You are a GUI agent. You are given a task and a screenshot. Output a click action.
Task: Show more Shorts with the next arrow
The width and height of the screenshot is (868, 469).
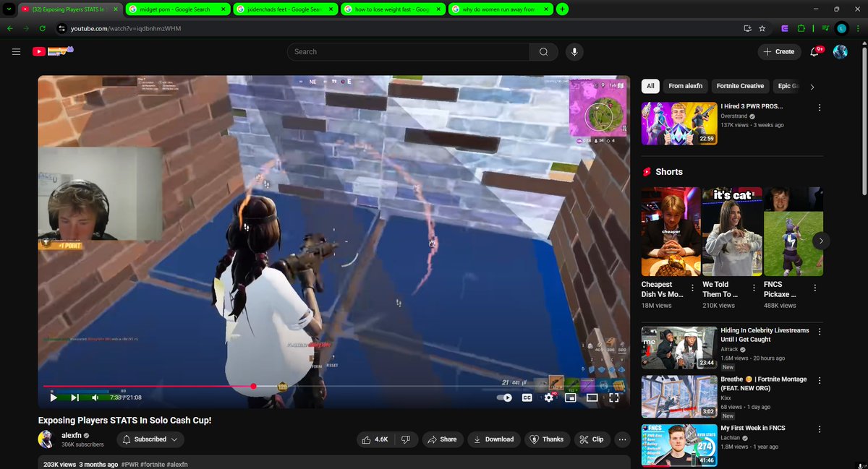821,241
